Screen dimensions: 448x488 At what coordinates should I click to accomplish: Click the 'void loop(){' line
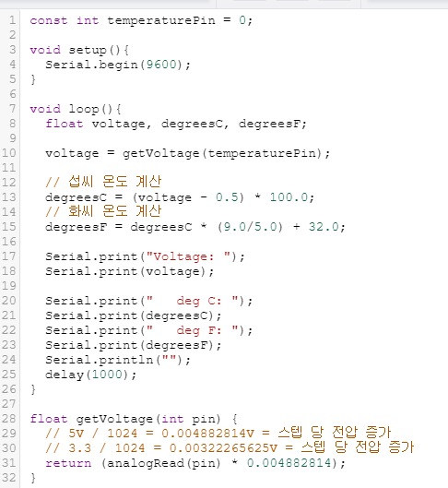76,109
